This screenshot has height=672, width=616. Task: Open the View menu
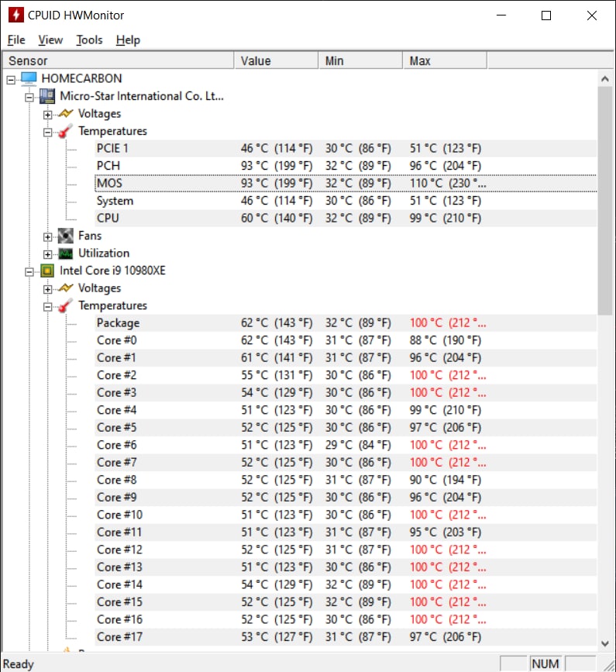[x=50, y=40]
